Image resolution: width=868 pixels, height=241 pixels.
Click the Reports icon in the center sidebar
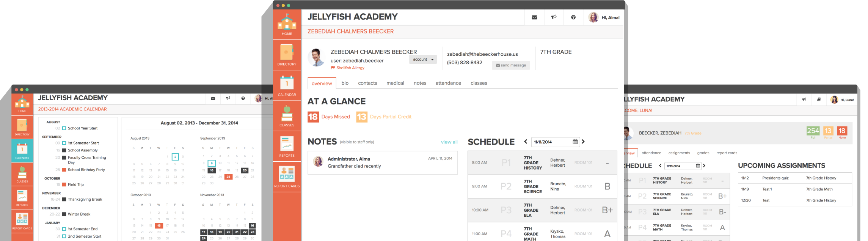[287, 146]
